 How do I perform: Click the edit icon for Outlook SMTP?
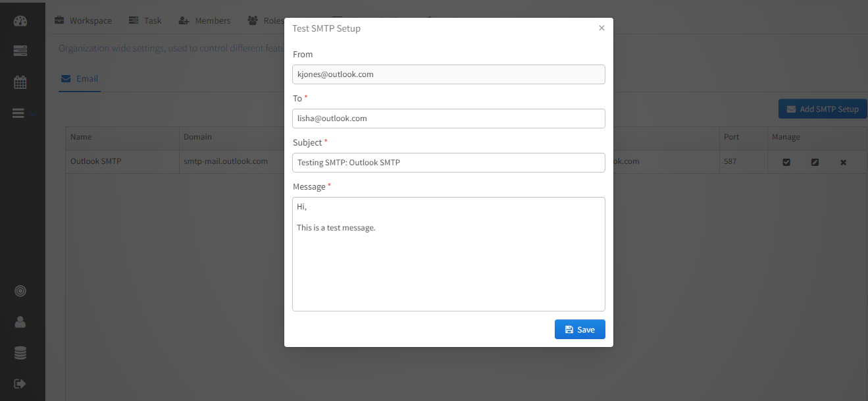click(x=815, y=162)
